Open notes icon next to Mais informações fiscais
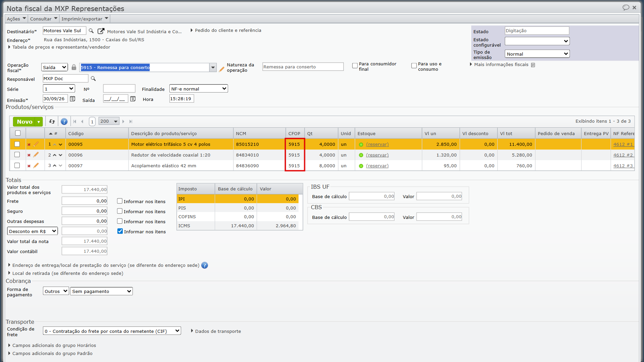This screenshot has height=362, width=644. point(533,65)
